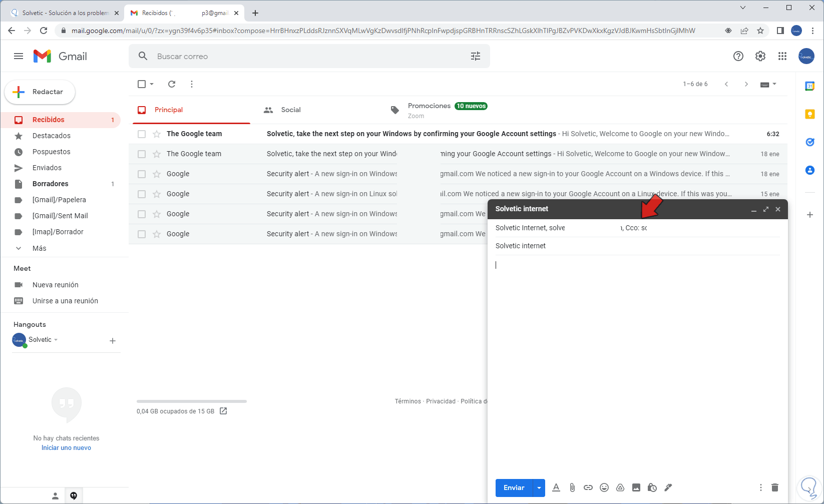Open the Gmail main menu hamburger
This screenshot has height=504, width=824.
pyautogui.click(x=19, y=56)
